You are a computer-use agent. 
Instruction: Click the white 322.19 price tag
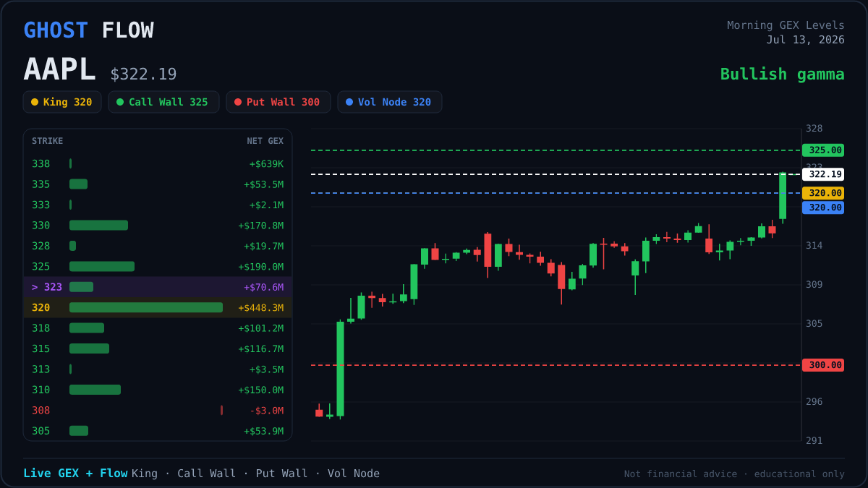(x=823, y=174)
